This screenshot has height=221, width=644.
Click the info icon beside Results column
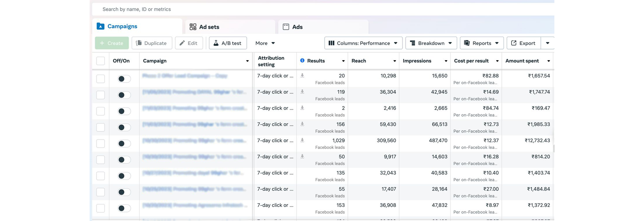(x=302, y=60)
